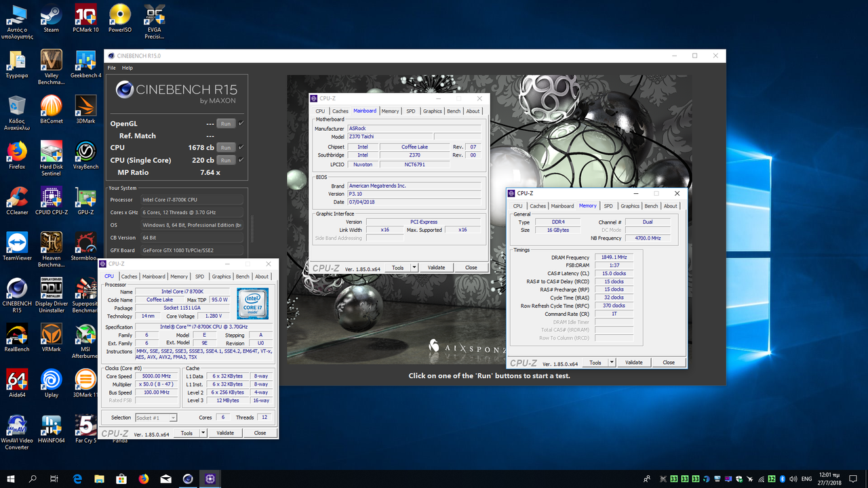Screen dimensions: 868x488
Task: Open the Windows Start menu
Action: (11, 479)
